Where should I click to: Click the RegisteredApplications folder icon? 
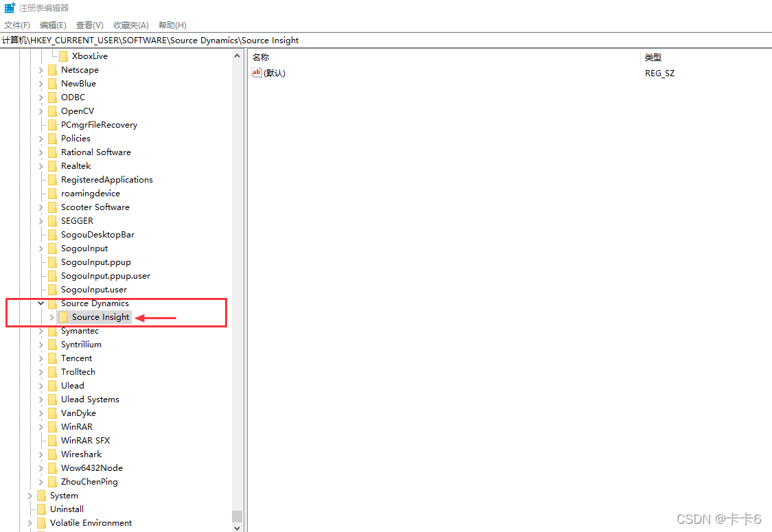[53, 180]
